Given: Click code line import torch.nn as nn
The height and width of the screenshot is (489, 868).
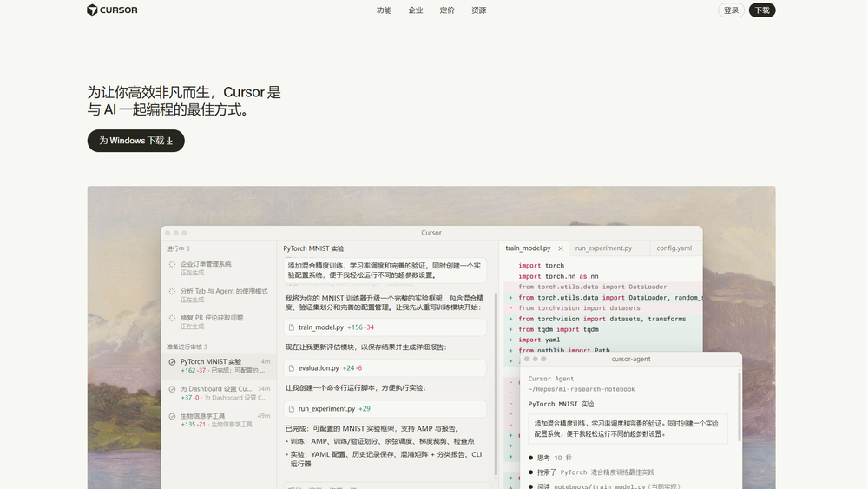Looking at the screenshot, I should (x=558, y=276).
